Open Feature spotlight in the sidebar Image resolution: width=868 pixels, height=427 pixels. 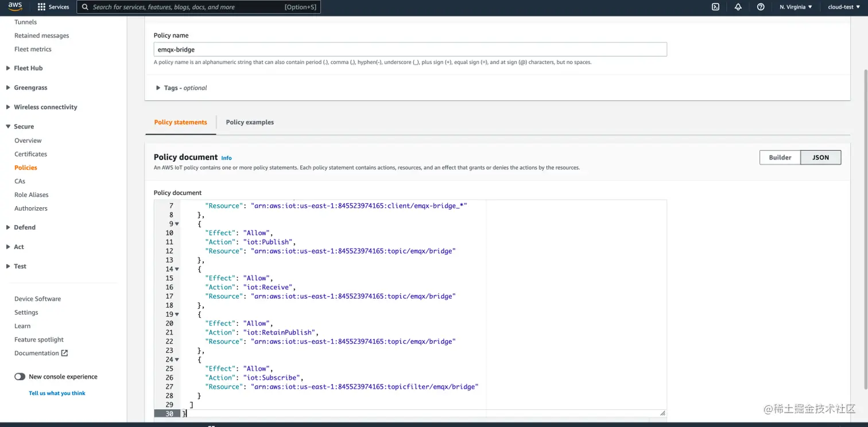[x=39, y=340]
